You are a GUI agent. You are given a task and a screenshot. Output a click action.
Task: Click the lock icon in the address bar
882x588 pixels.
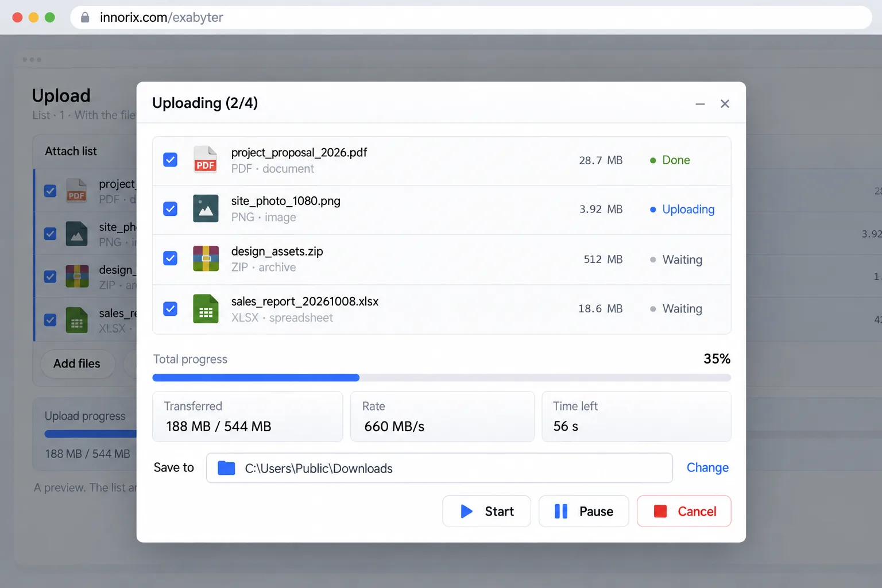(x=85, y=17)
